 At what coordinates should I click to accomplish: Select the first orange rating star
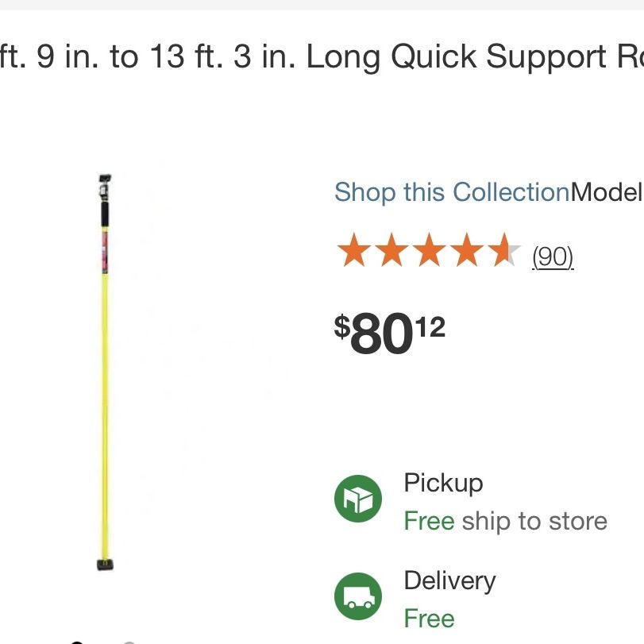[x=354, y=249]
